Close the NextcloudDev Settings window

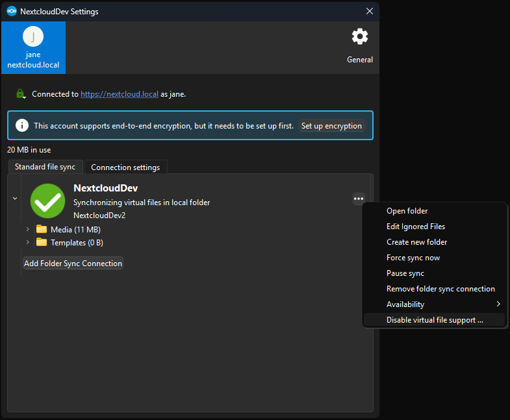point(370,12)
